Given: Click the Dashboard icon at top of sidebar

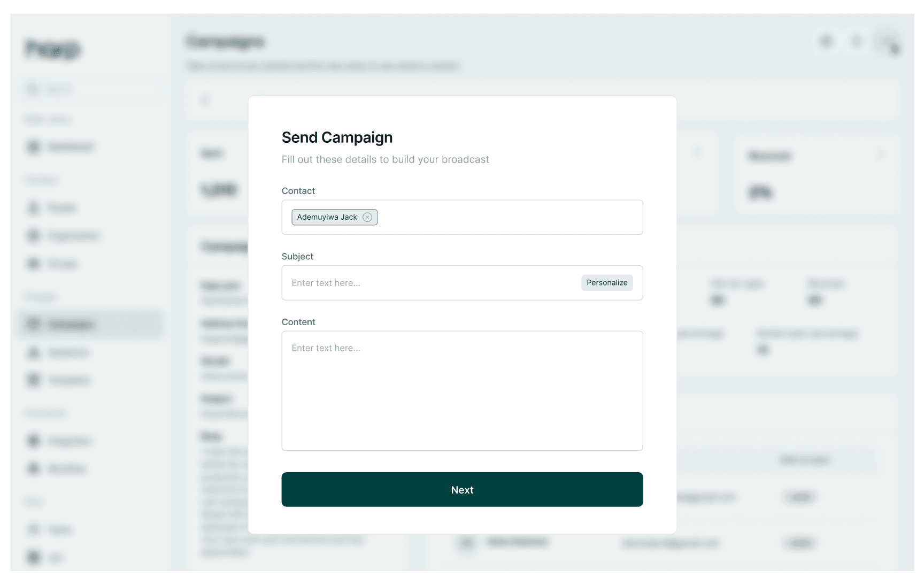Looking at the screenshot, I should pos(33,147).
